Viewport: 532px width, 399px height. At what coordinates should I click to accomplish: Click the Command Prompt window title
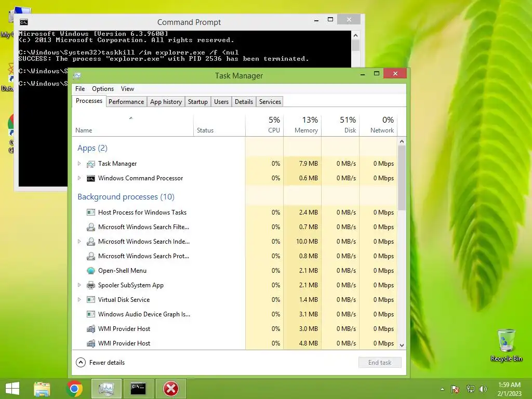189,22
